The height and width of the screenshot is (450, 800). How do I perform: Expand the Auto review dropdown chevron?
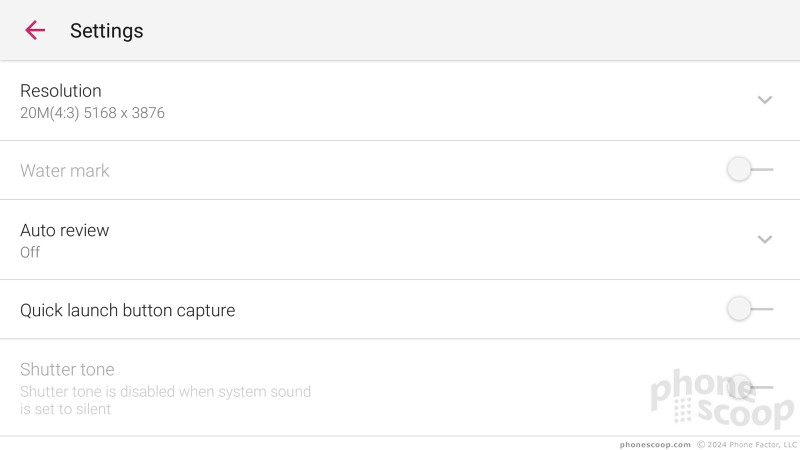764,239
